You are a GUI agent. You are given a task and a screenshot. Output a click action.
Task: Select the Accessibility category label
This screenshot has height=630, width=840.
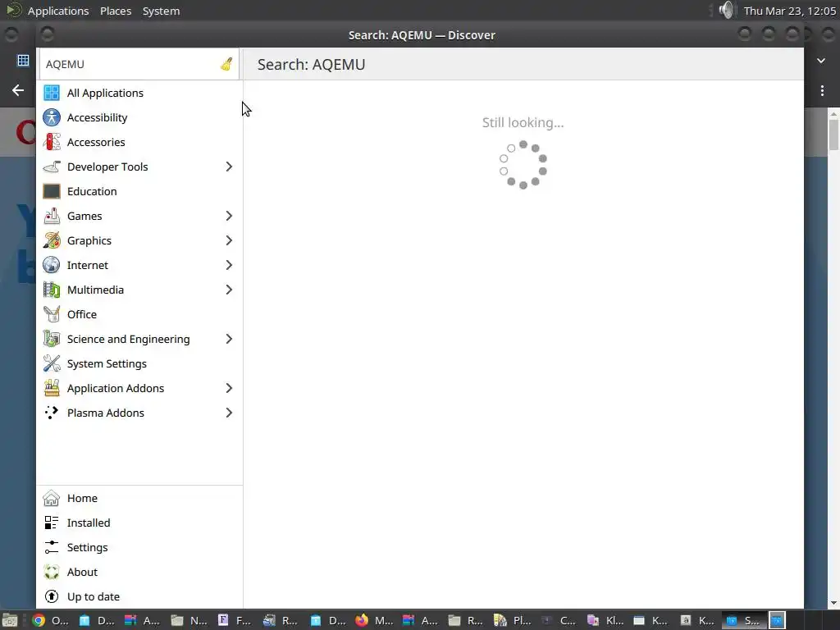[x=97, y=118]
